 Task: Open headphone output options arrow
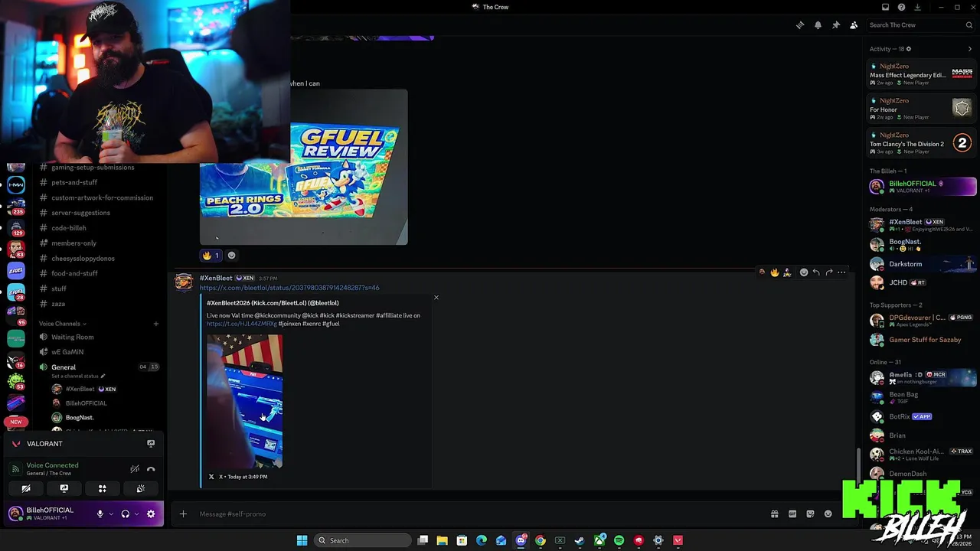click(x=136, y=514)
